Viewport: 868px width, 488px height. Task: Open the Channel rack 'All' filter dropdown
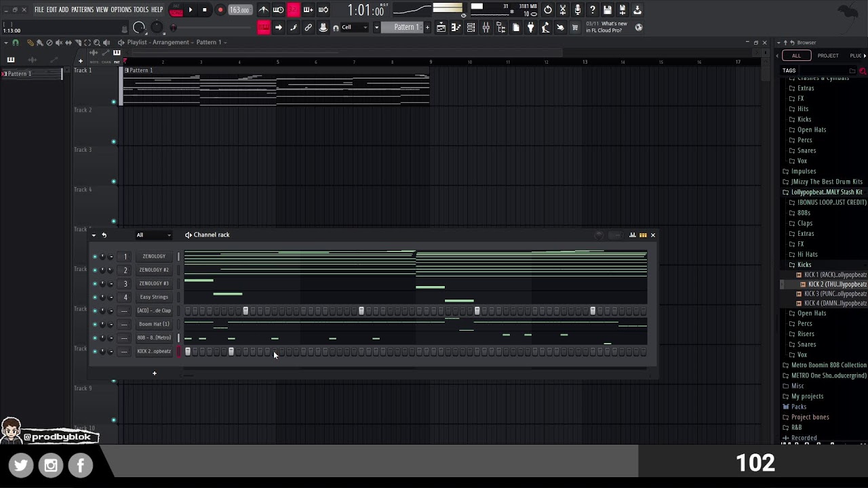(153, 235)
